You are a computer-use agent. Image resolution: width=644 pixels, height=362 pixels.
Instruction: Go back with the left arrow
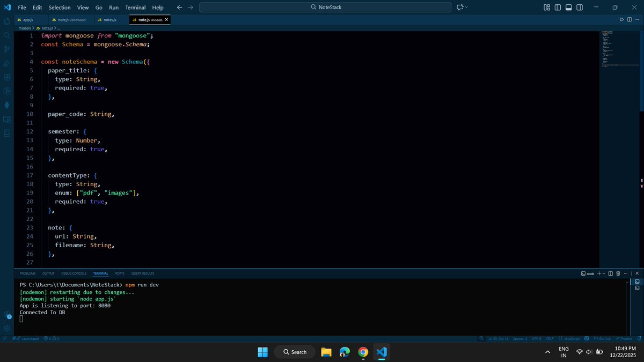[x=179, y=8]
